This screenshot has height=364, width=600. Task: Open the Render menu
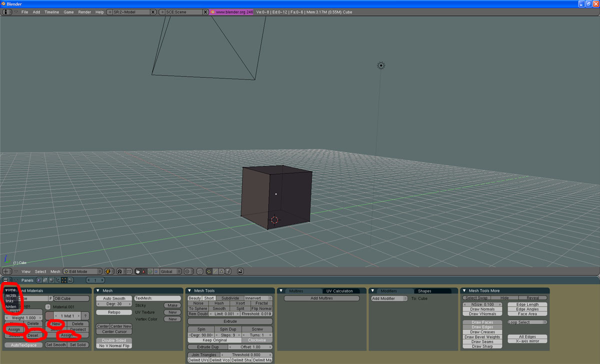tap(84, 12)
